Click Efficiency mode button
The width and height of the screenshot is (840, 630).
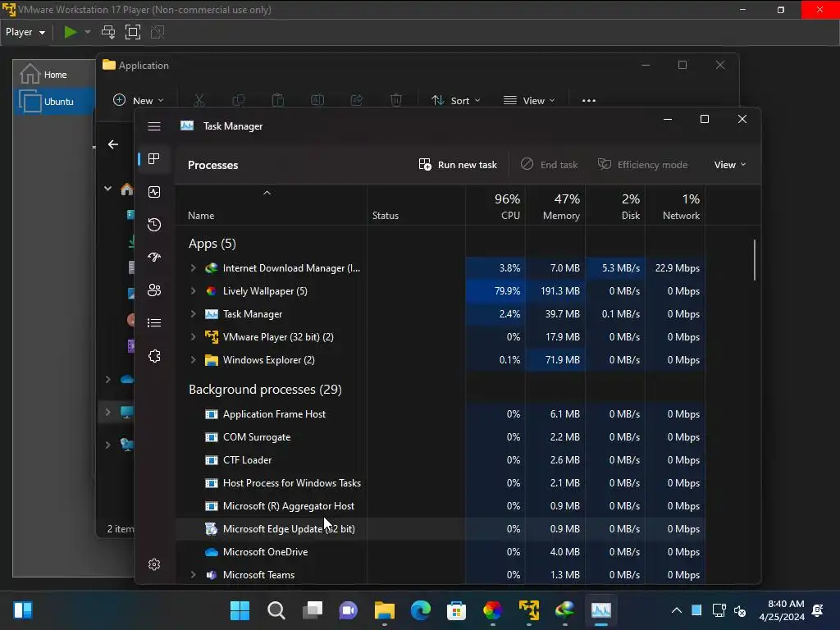coord(643,164)
